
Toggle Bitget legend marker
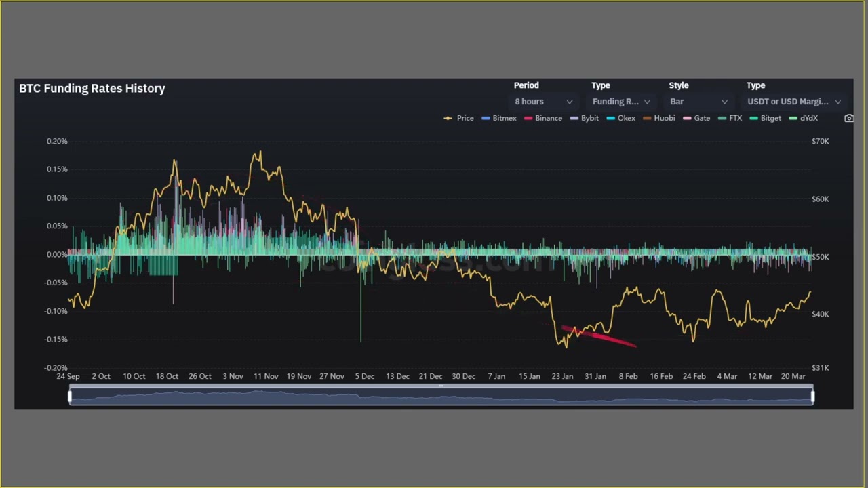click(766, 118)
